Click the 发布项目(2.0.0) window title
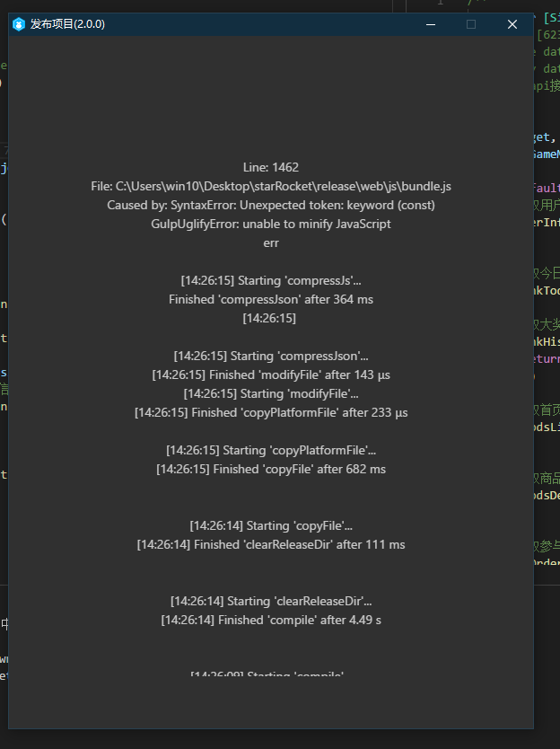The width and height of the screenshot is (560, 749). click(67, 24)
